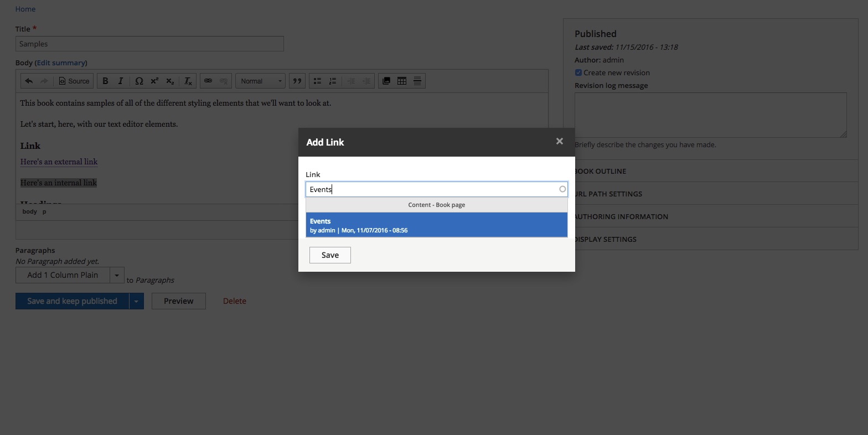This screenshot has height=435, width=868.
Task: Apply superscript formatting
Action: tap(154, 81)
